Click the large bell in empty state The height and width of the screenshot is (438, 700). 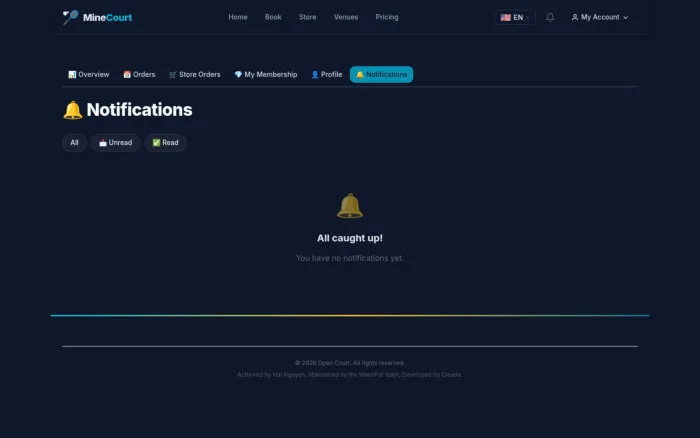350,206
